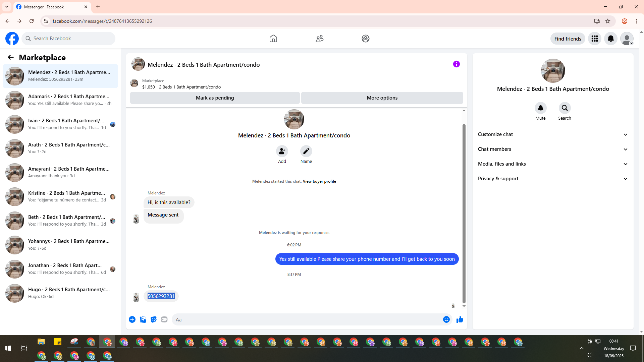The image size is (644, 362).
Task: Open File Explorer from the taskbar
Action: click(x=41, y=342)
